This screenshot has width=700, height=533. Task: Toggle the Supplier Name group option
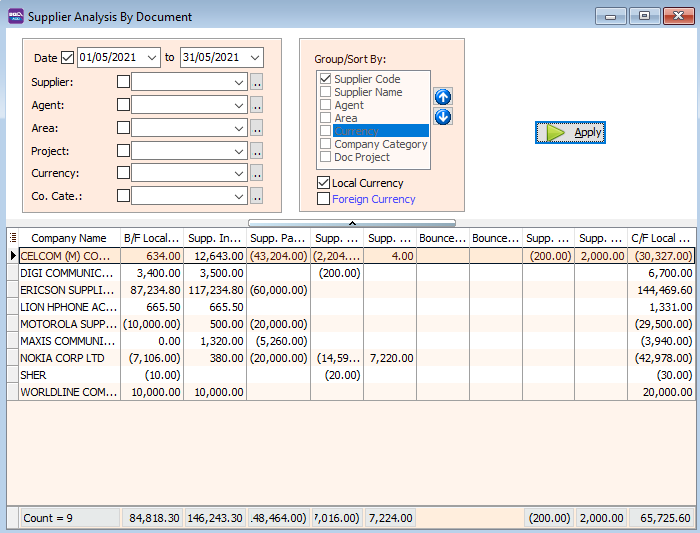(325, 92)
